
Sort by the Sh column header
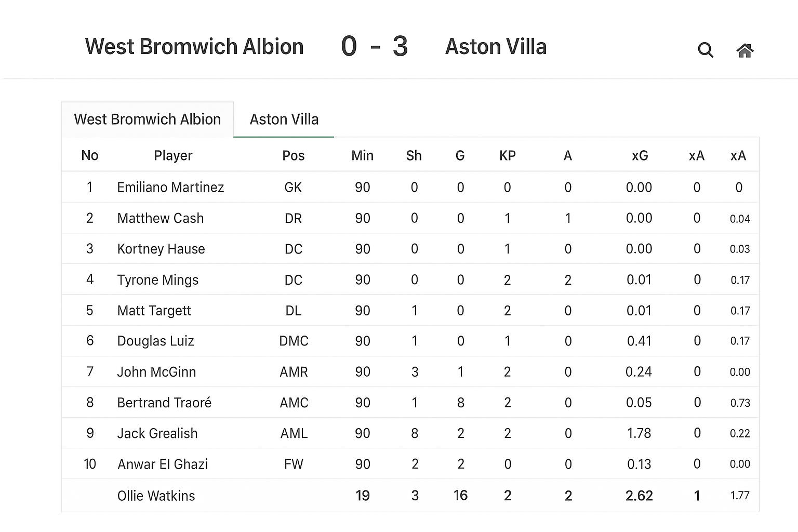(414, 155)
